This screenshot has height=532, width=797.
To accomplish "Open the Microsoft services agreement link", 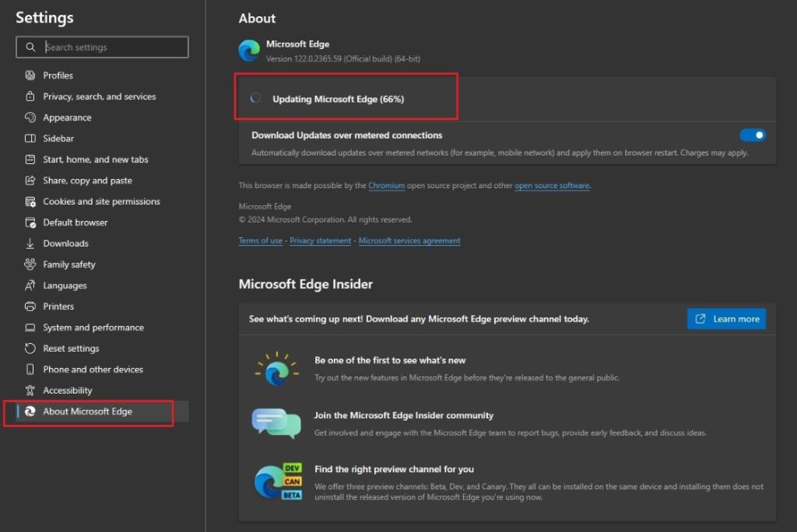I will pyautogui.click(x=409, y=241).
